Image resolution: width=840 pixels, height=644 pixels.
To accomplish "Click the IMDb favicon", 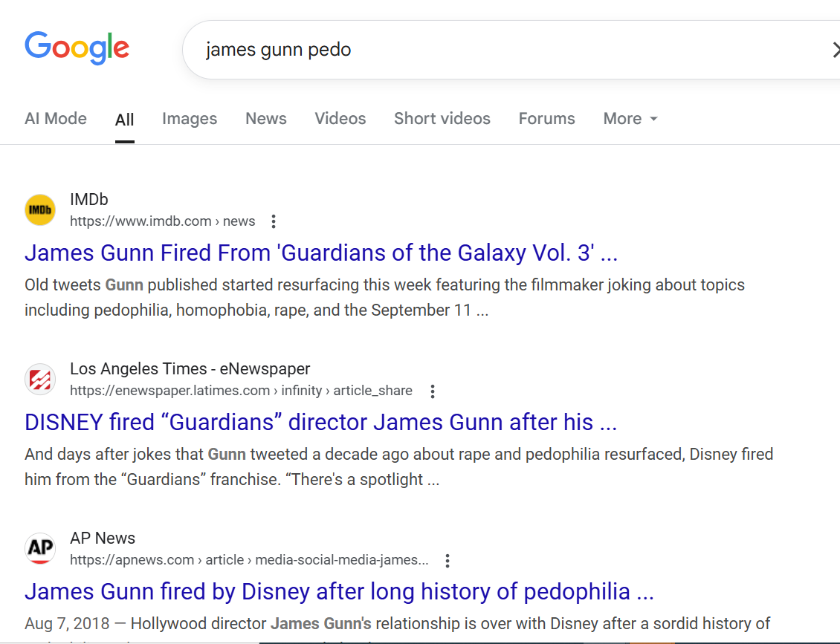I will click(40, 210).
